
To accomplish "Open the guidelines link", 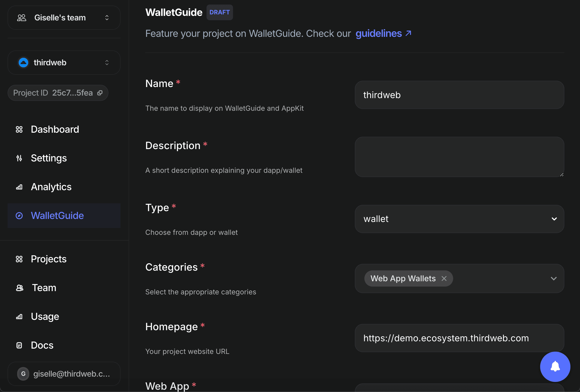I will (x=383, y=34).
